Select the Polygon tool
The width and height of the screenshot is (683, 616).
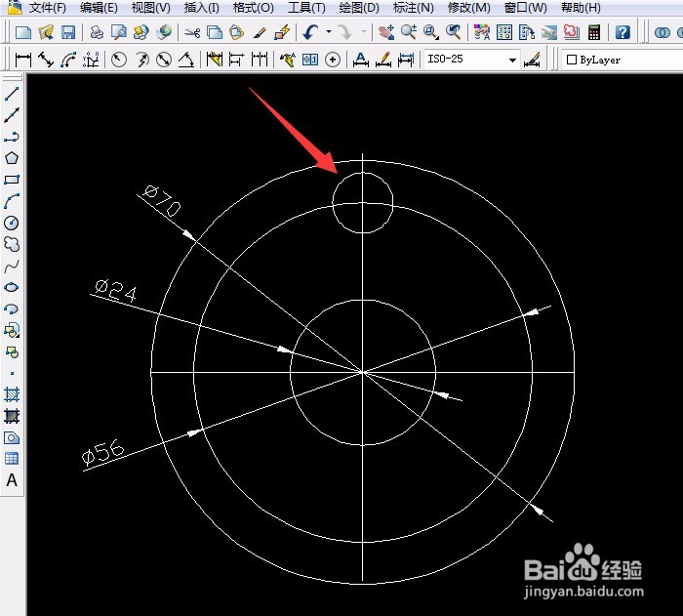click(12, 158)
